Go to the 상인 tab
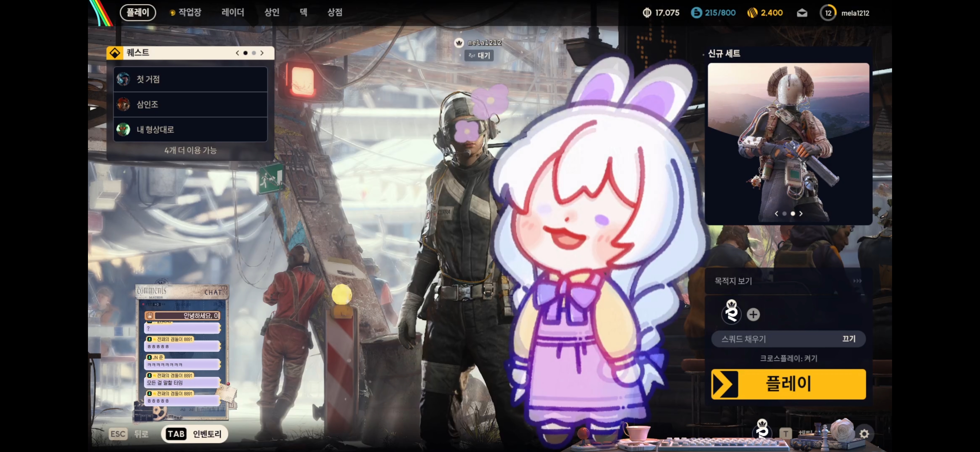The width and height of the screenshot is (980, 452). coord(272,13)
